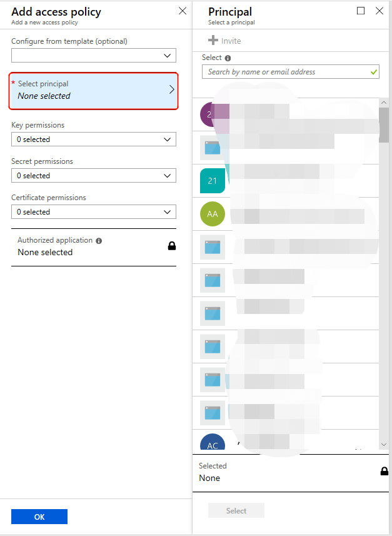Click the info icon beside Authorized application

(x=99, y=241)
